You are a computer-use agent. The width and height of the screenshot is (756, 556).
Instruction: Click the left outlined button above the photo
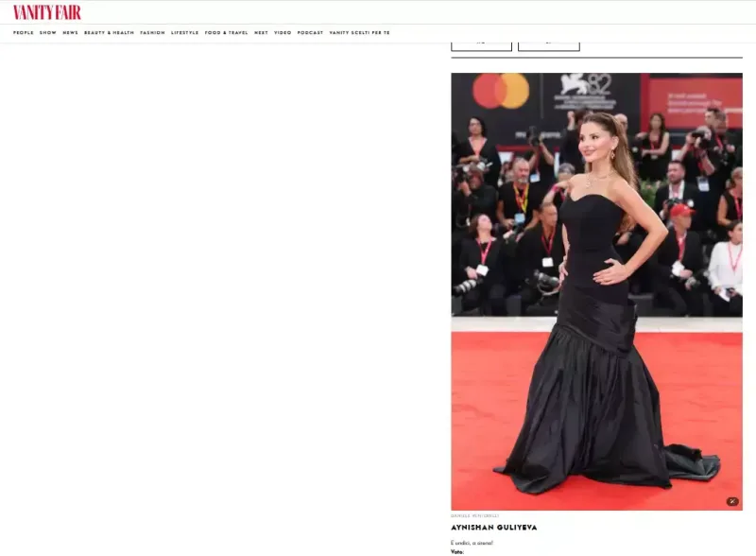[x=481, y=43]
